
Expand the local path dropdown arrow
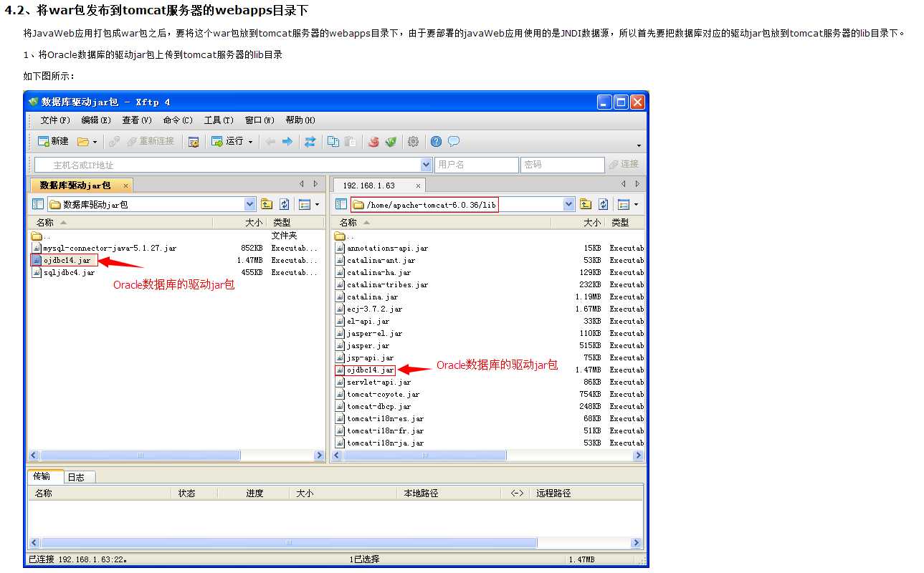[x=250, y=204]
